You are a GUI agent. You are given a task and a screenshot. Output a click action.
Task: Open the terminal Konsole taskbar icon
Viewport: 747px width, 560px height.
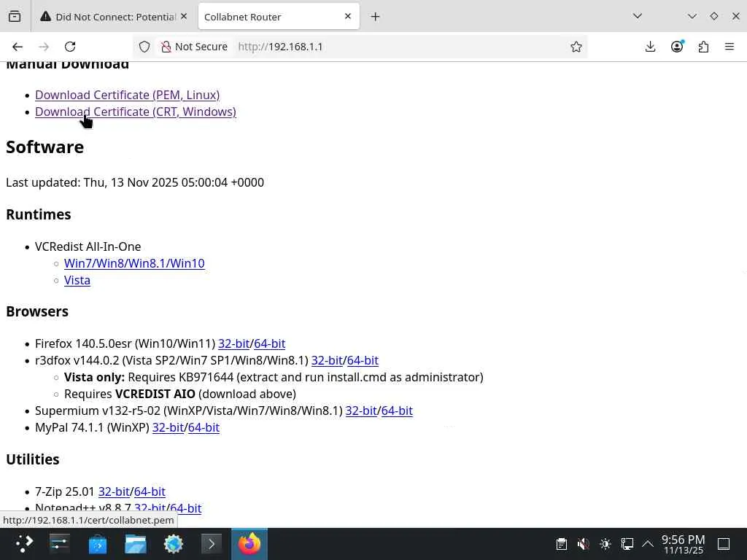pos(212,544)
